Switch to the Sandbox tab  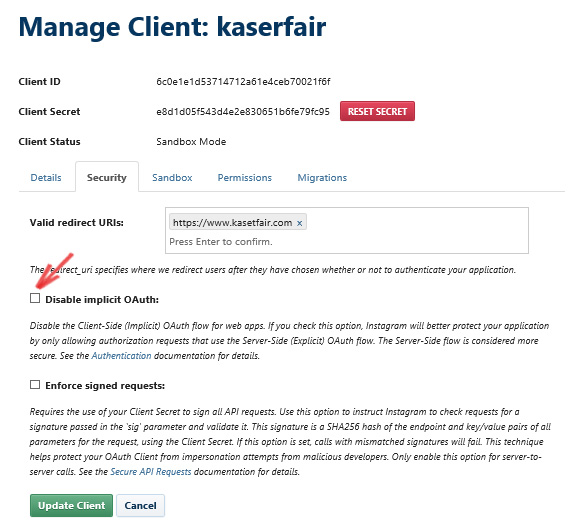point(172,178)
